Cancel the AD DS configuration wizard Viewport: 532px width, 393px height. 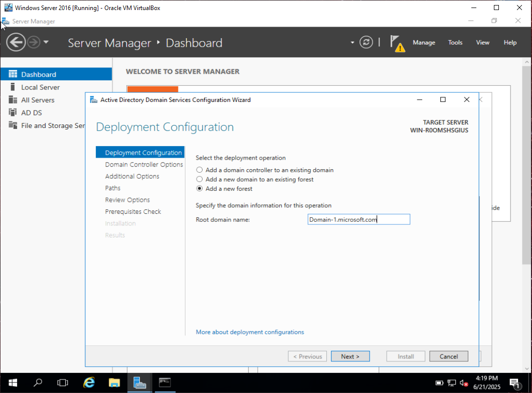point(449,356)
